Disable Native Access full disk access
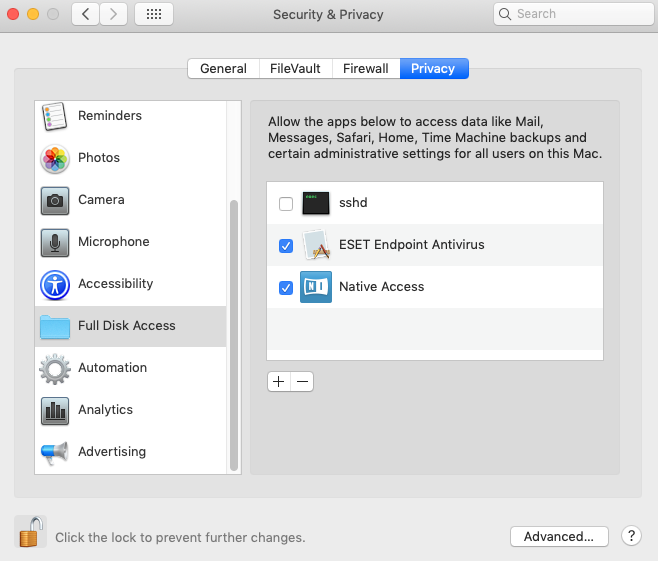 [286, 288]
